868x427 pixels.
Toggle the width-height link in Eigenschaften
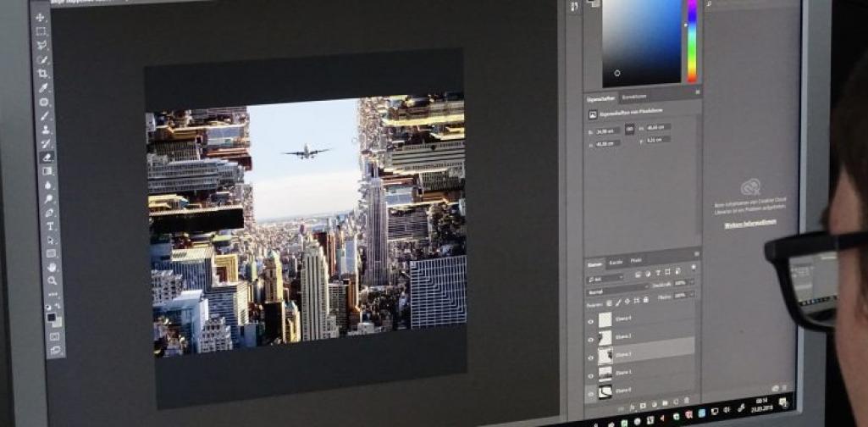coord(629,129)
